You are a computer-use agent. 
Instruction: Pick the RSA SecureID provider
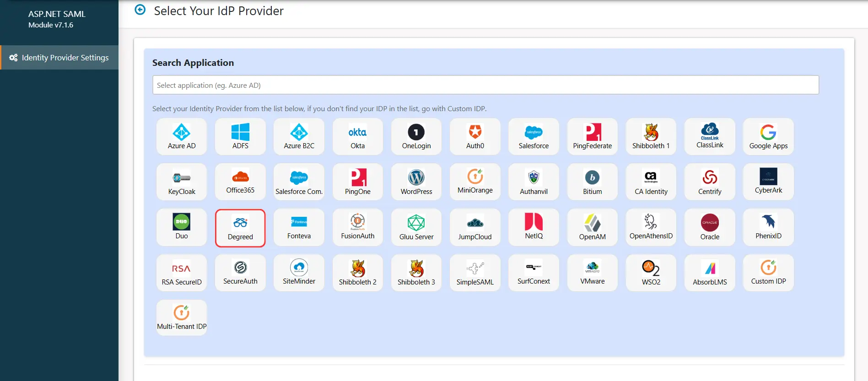click(x=182, y=273)
